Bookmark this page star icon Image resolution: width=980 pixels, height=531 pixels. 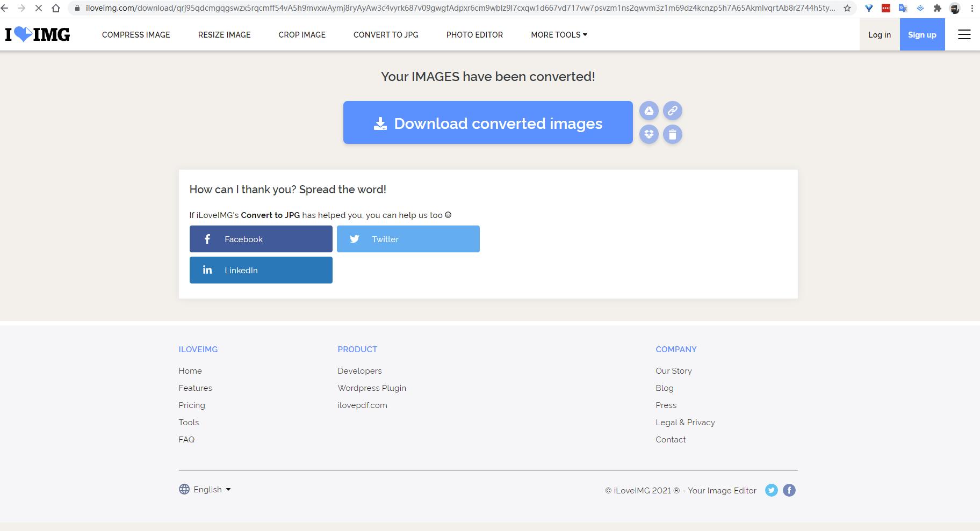[x=847, y=8]
